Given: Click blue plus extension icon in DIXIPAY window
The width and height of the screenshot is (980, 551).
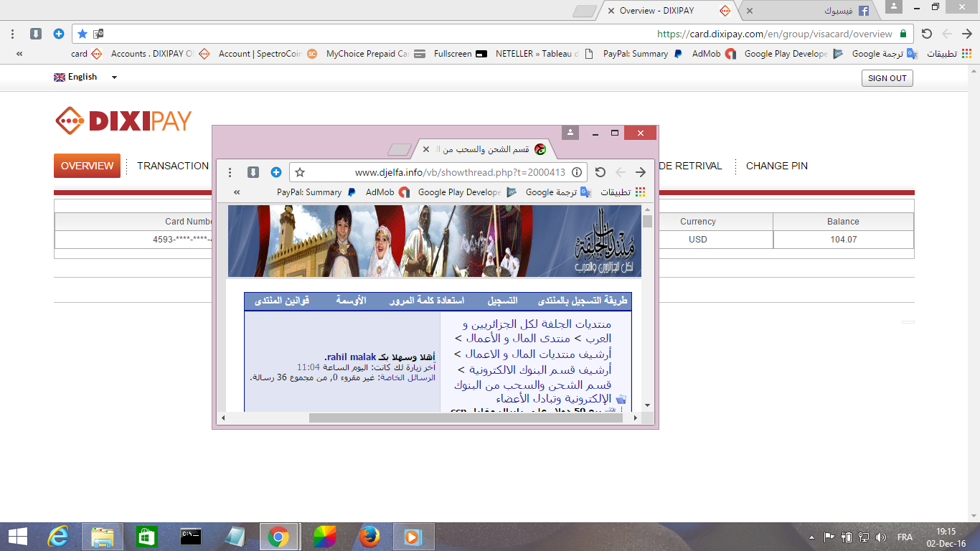Looking at the screenshot, I should (59, 34).
